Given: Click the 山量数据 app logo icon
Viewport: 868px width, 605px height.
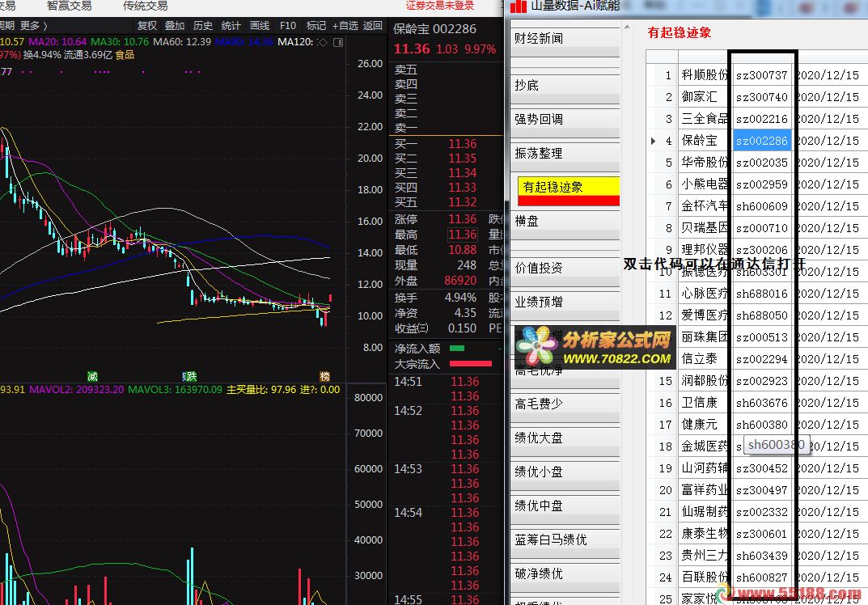Looking at the screenshot, I should (519, 6).
